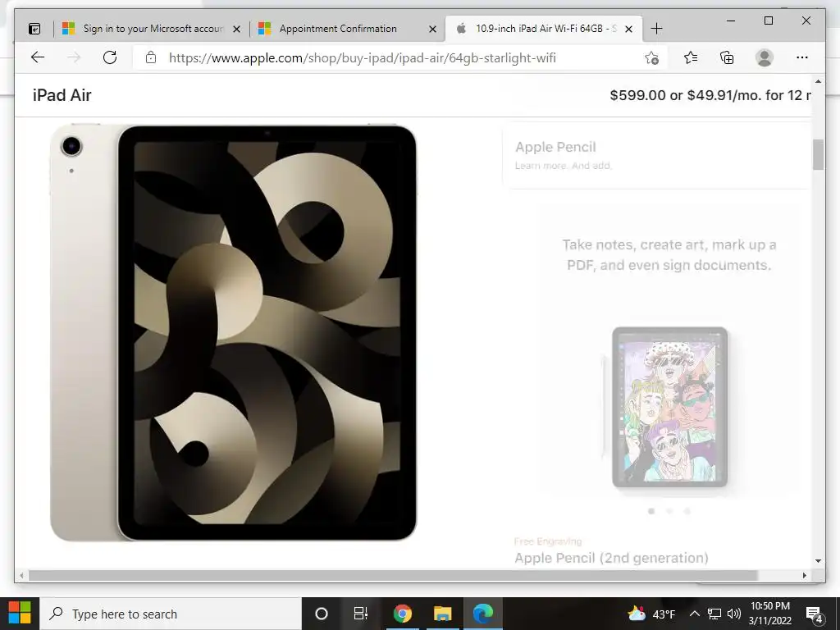Switch to Sign in to Microsoft account tab

click(153, 29)
